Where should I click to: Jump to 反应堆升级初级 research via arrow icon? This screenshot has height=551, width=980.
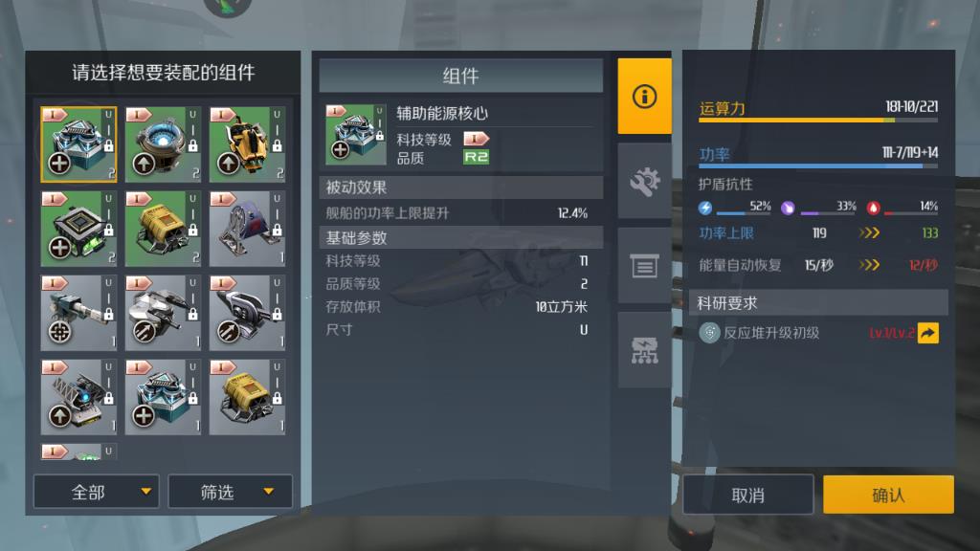(x=928, y=333)
